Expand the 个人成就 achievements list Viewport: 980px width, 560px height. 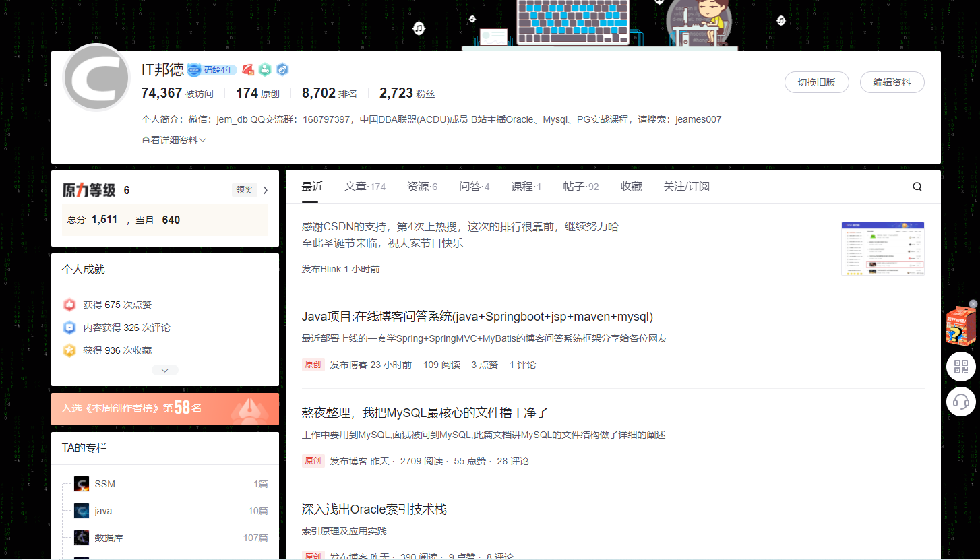click(x=165, y=370)
